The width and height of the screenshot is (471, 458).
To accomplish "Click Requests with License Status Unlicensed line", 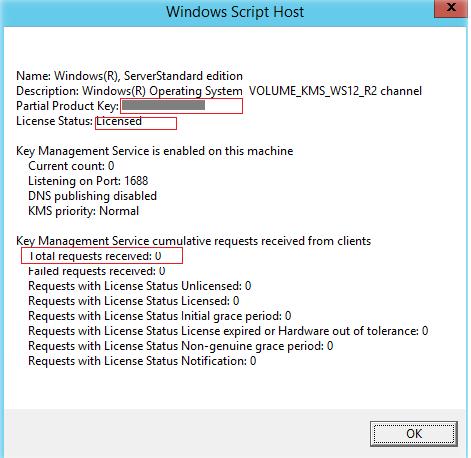I will pos(140,286).
